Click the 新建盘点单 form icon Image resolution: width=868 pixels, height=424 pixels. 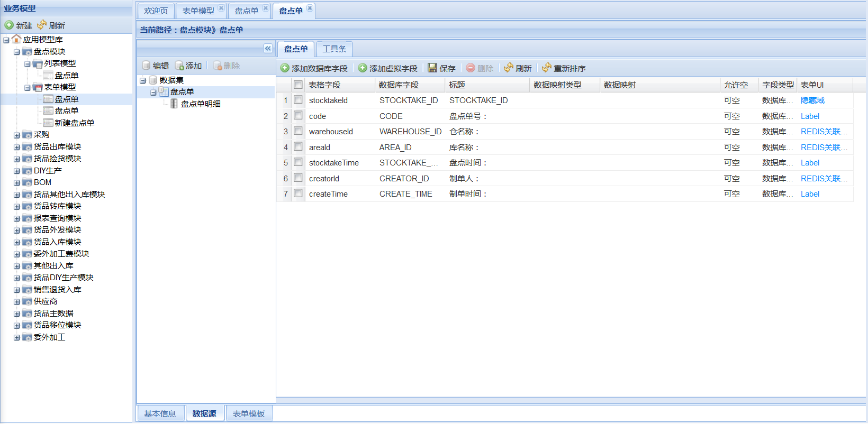click(48, 123)
